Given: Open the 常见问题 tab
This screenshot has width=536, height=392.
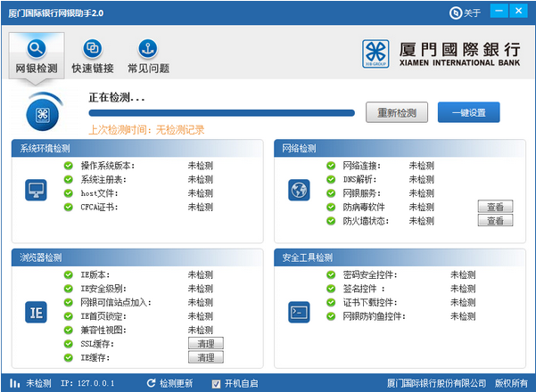Looking at the screenshot, I should pos(148,57).
